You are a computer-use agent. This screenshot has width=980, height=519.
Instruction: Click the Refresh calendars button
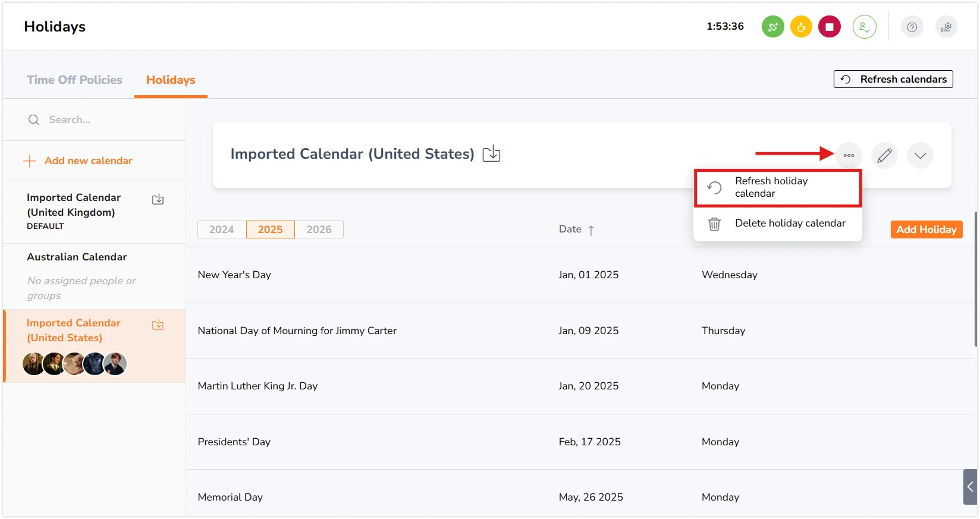893,79
